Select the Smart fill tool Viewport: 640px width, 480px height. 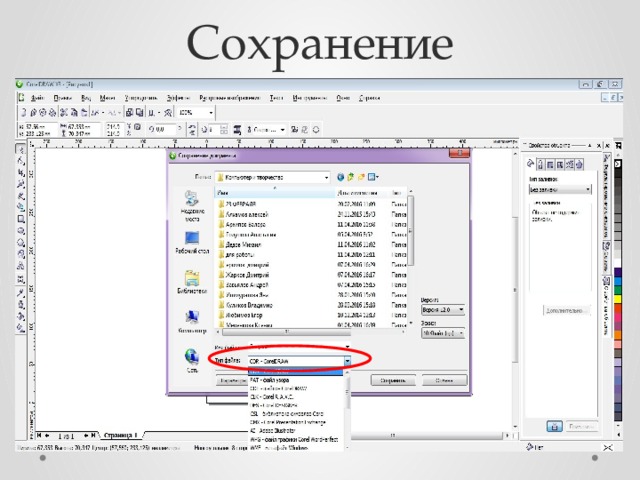tap(20, 207)
